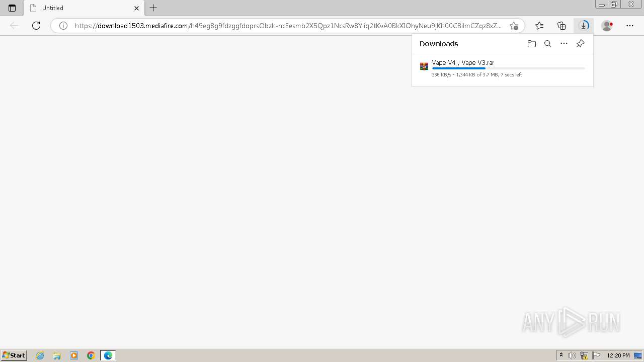View site information icon in address bar
Image resolution: width=644 pixels, height=362 pixels.
tap(63, 26)
